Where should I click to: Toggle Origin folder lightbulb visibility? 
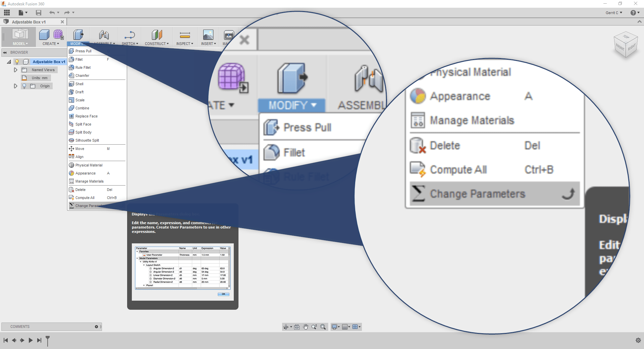click(x=24, y=86)
